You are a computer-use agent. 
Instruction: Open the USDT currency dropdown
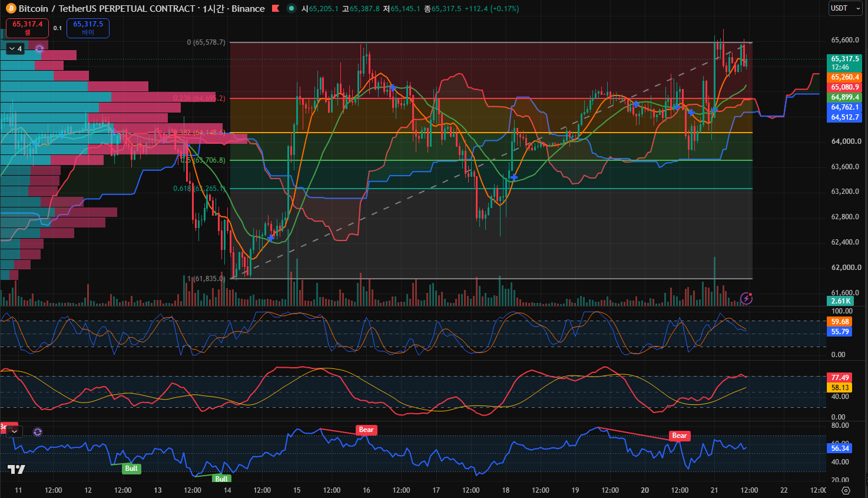[845, 8]
